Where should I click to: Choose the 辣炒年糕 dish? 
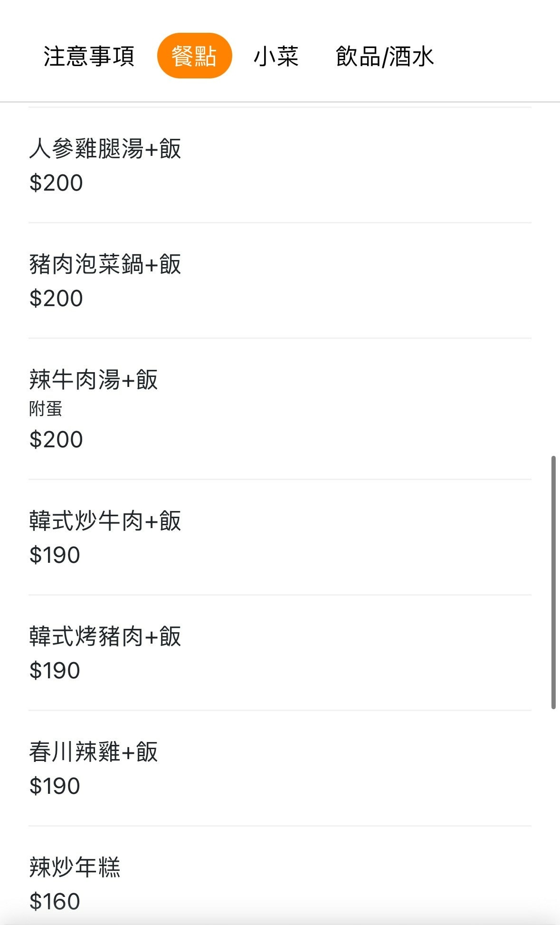point(75,867)
